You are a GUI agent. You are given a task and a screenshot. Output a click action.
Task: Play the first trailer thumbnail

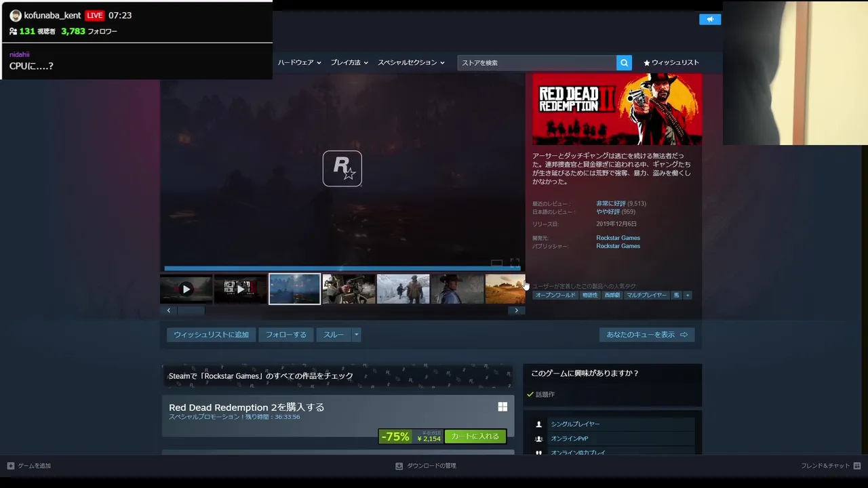186,289
